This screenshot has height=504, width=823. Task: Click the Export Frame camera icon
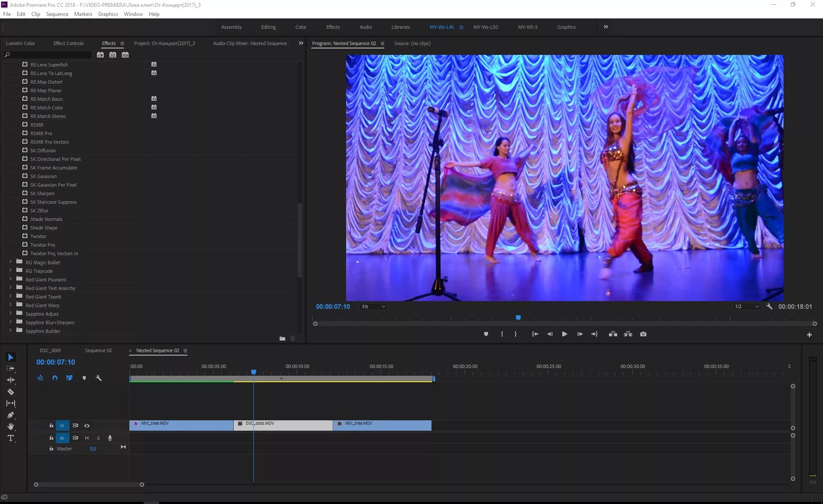point(643,334)
